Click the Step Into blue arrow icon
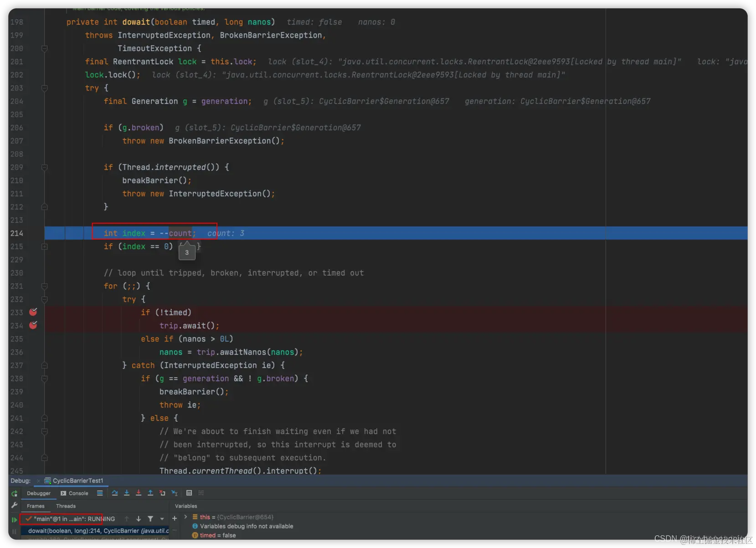 point(127,493)
